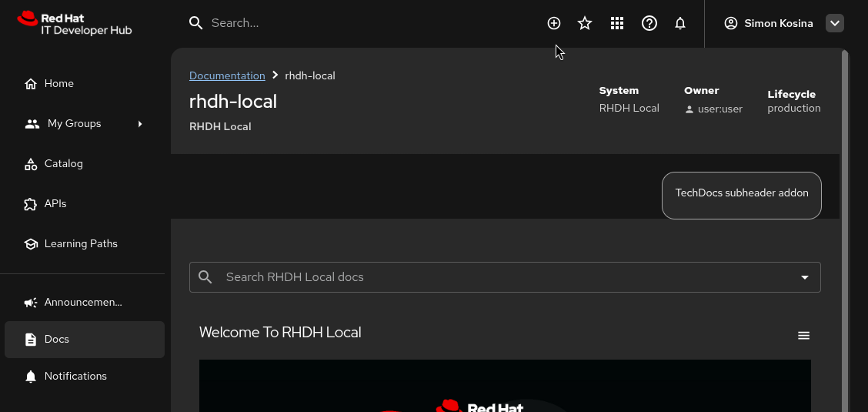868x412 pixels.
Task: Follow the Documentation breadcrumb link
Action: click(x=227, y=75)
